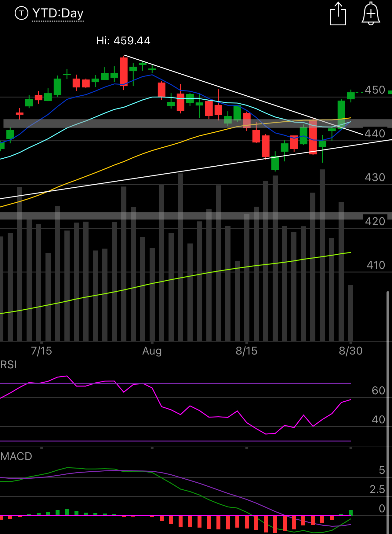Click the MACD 0 scale label
Viewport: 392px width, 534px height.
pyautogui.click(x=382, y=509)
